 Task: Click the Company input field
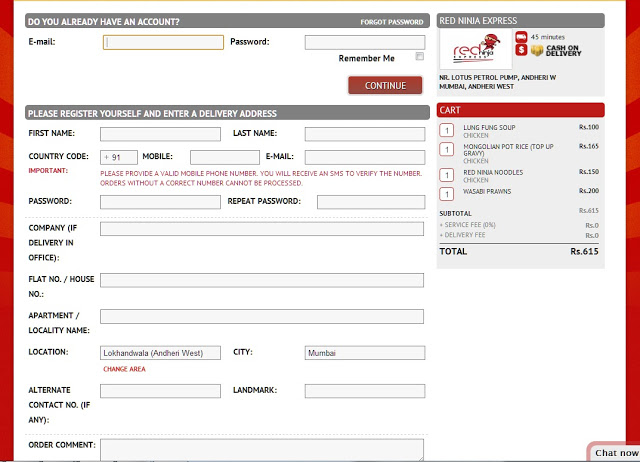[x=262, y=229]
